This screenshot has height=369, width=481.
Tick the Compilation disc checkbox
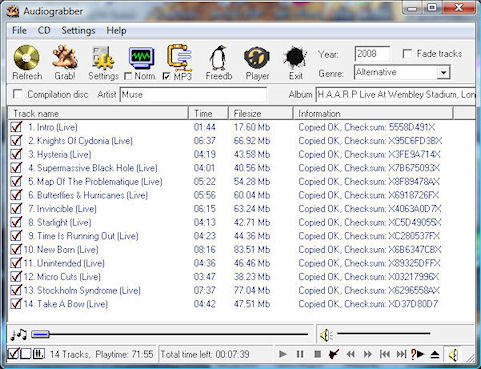click(x=17, y=94)
